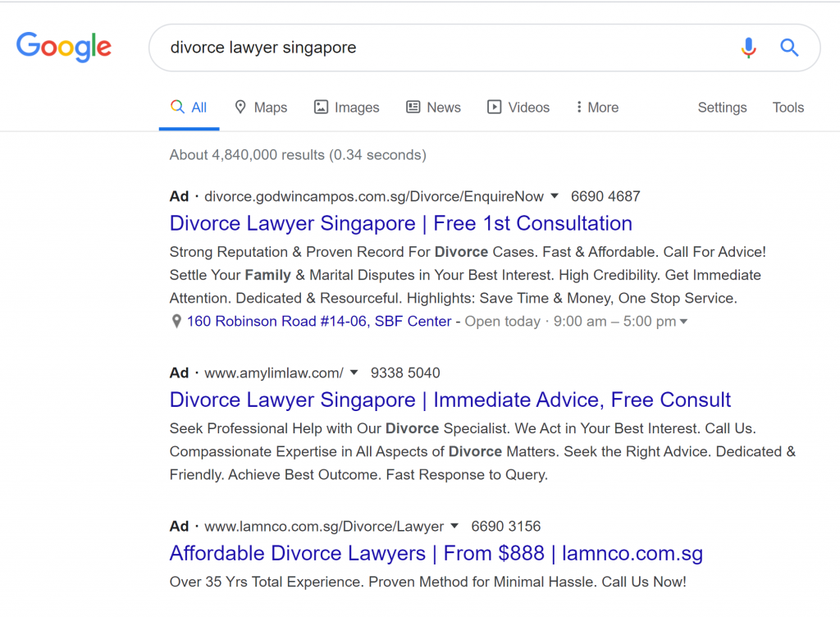Viewport: 840px width, 617px height.
Task: Click the 'Open today · 9:00 am – 5:00 pm' hours text
Action: pos(571,322)
